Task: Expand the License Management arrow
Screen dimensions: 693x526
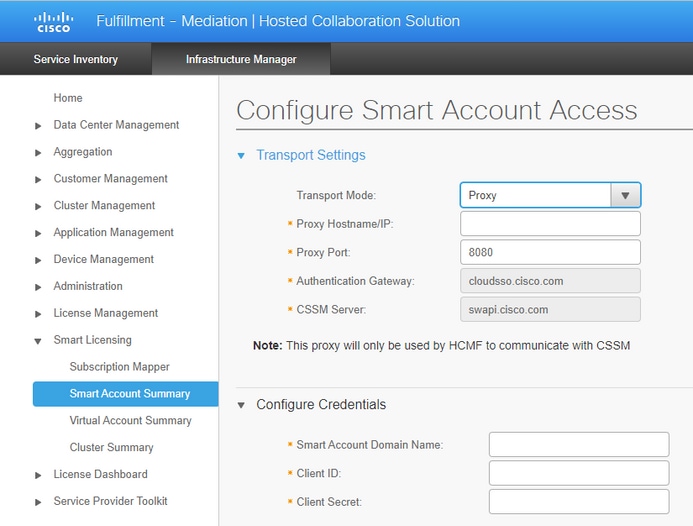Action: [38, 314]
